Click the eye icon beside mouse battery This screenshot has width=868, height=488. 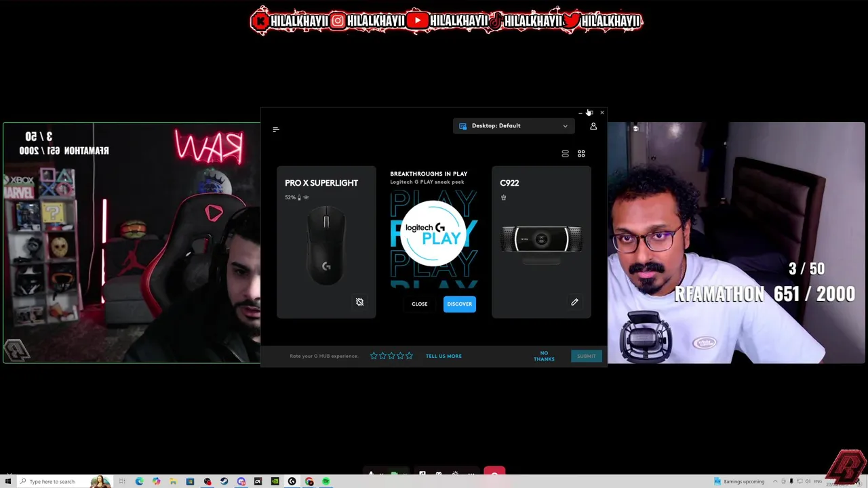[x=306, y=197]
